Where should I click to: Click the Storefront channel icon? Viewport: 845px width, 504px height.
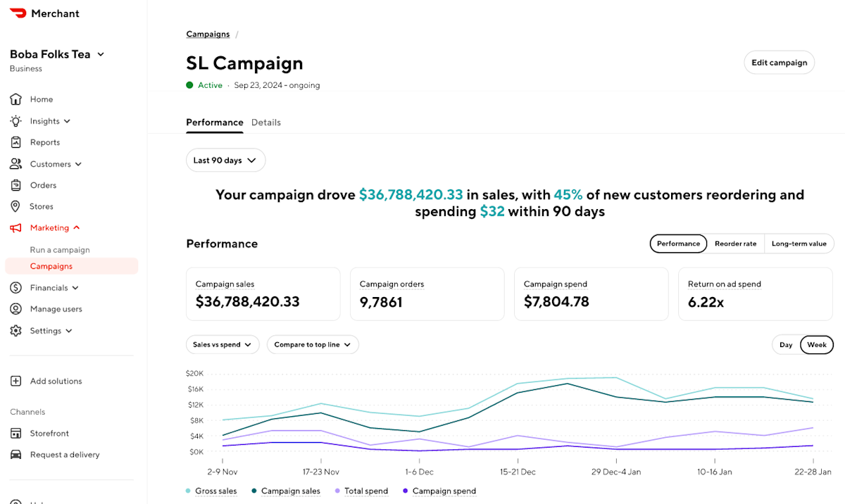(x=16, y=433)
